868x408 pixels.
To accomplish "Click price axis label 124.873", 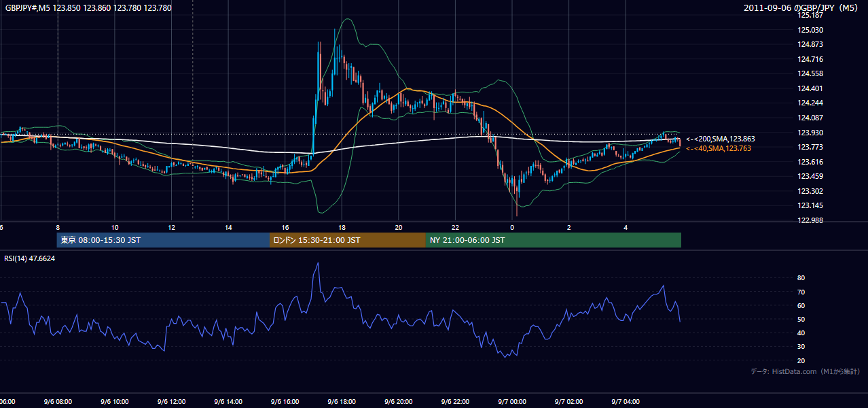I will [810, 44].
